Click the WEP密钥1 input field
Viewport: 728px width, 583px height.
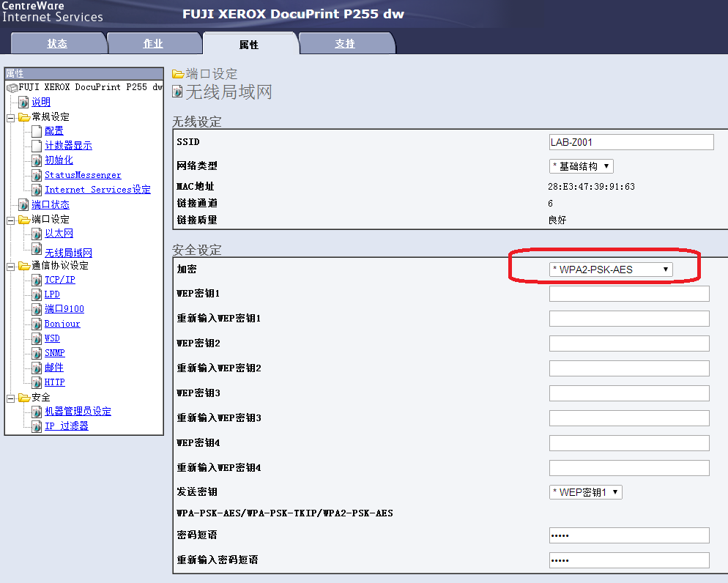coord(629,294)
